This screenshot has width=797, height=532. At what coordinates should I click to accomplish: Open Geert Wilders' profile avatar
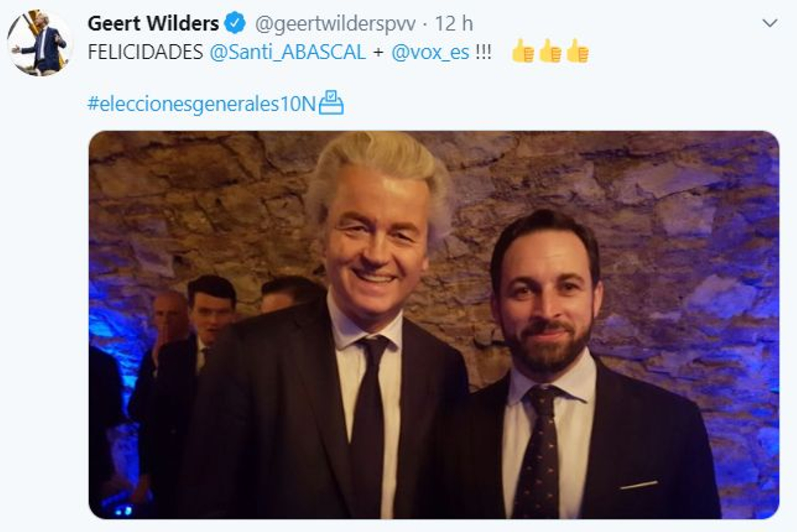tap(40, 43)
